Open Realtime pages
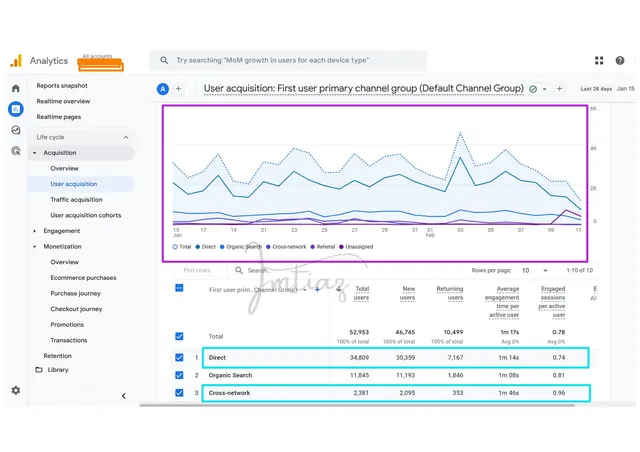Image resolution: width=640 pixels, height=452 pixels. [59, 117]
